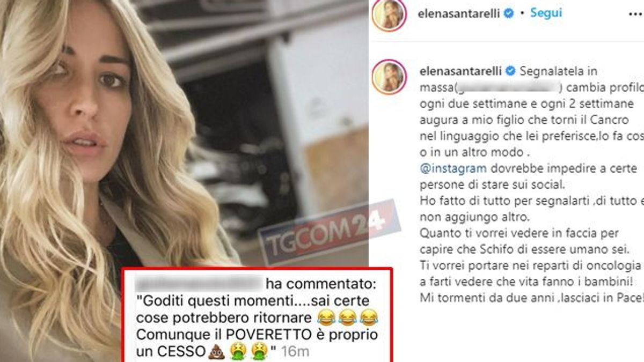Click the Segui follow link
644x362 pixels.
[x=546, y=13]
